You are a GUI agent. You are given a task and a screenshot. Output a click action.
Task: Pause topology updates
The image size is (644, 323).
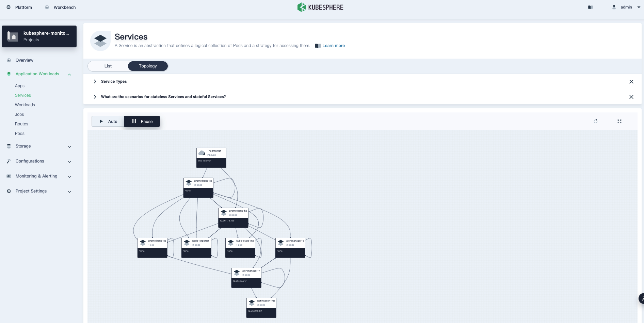coord(142,121)
